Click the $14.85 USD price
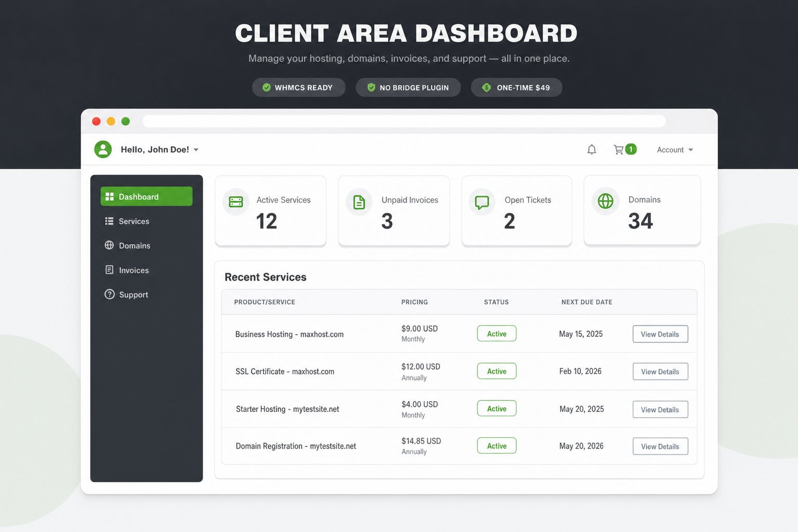 click(421, 441)
